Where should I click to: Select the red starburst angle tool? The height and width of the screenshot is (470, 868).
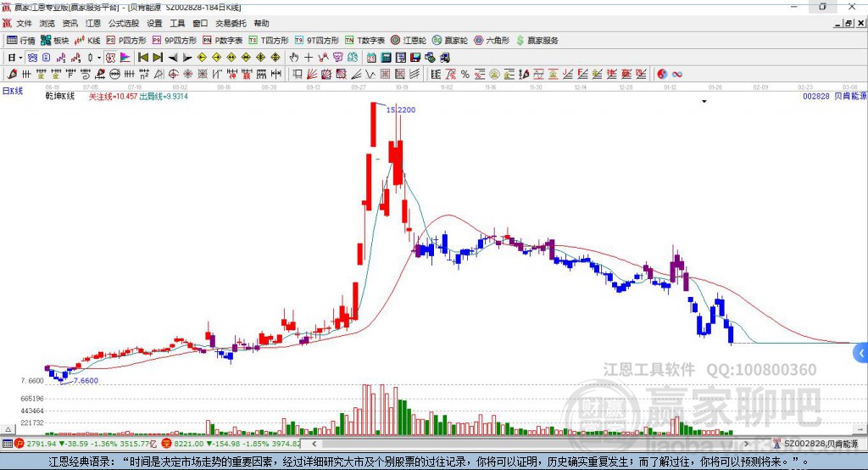click(187, 74)
